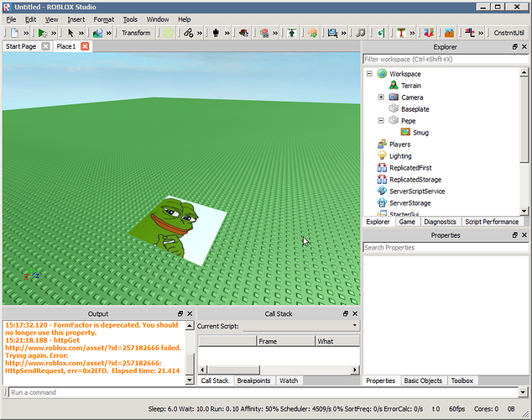The image size is (532, 420).
Task: Open the Format menu
Action: 104,19
